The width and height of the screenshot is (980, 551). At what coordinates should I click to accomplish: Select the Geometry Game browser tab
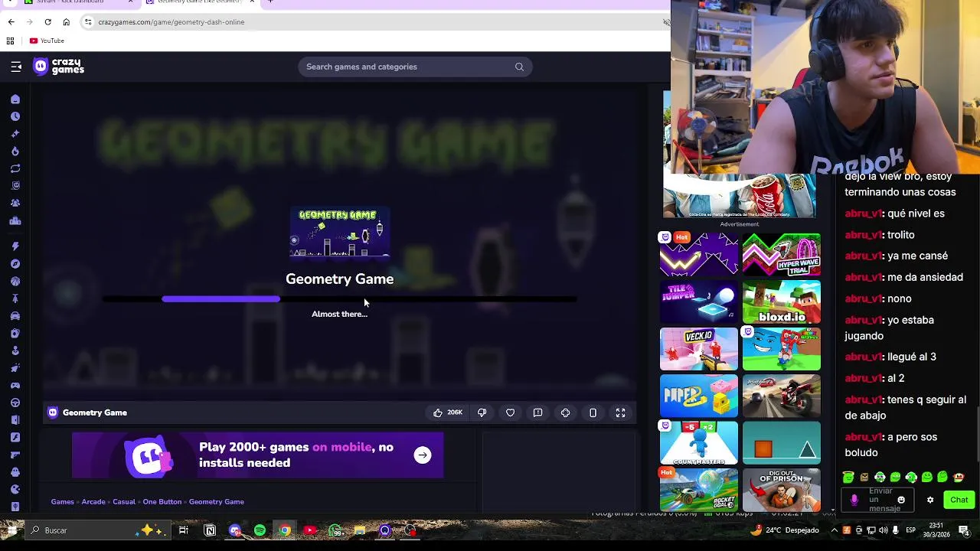coord(199,2)
